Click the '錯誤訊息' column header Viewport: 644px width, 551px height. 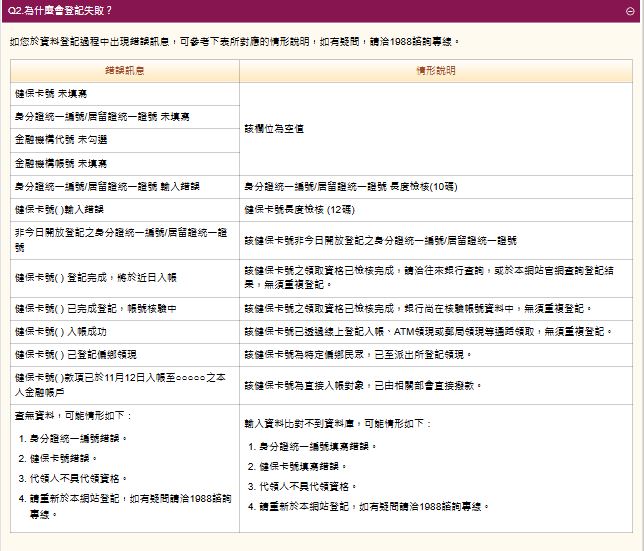coord(125,71)
